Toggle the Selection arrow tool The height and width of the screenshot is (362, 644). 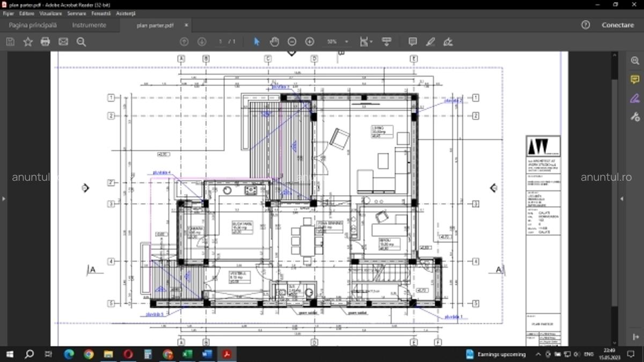pyautogui.click(x=257, y=41)
